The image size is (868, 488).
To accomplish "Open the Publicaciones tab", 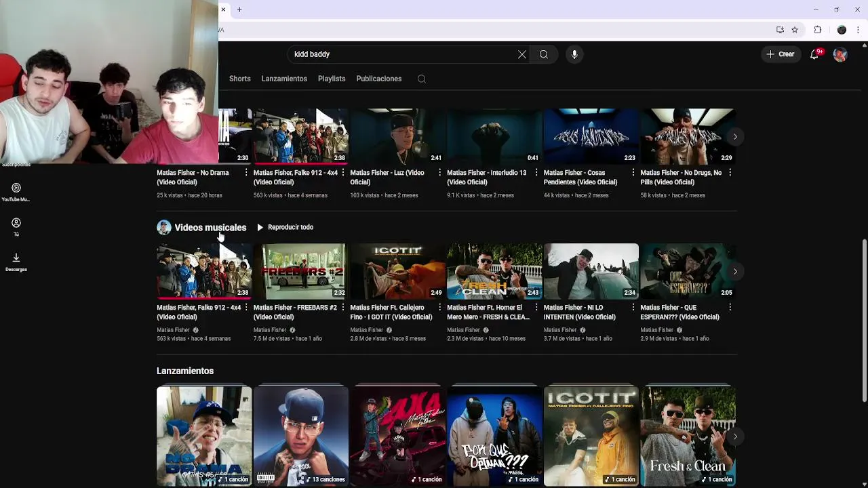I will (379, 79).
